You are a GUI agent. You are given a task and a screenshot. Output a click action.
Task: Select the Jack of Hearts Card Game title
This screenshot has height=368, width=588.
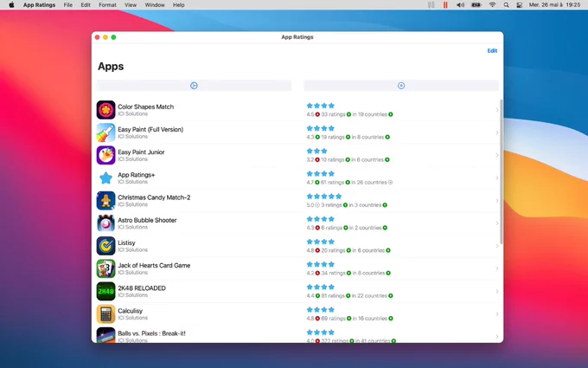pos(154,265)
